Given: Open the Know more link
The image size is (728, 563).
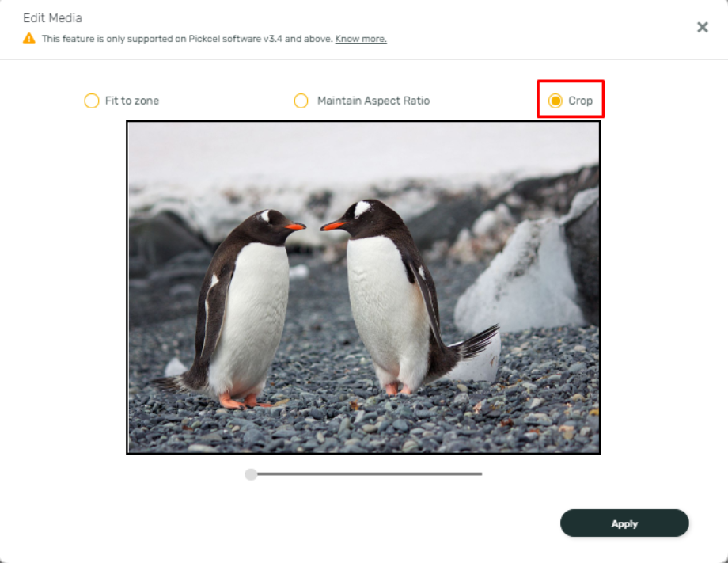Looking at the screenshot, I should point(361,39).
